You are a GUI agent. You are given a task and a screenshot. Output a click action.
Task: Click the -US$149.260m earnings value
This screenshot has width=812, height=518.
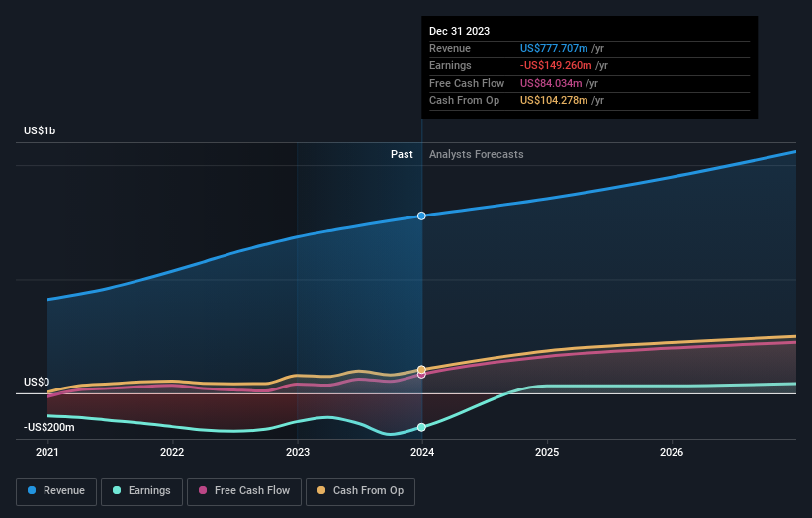(556, 65)
